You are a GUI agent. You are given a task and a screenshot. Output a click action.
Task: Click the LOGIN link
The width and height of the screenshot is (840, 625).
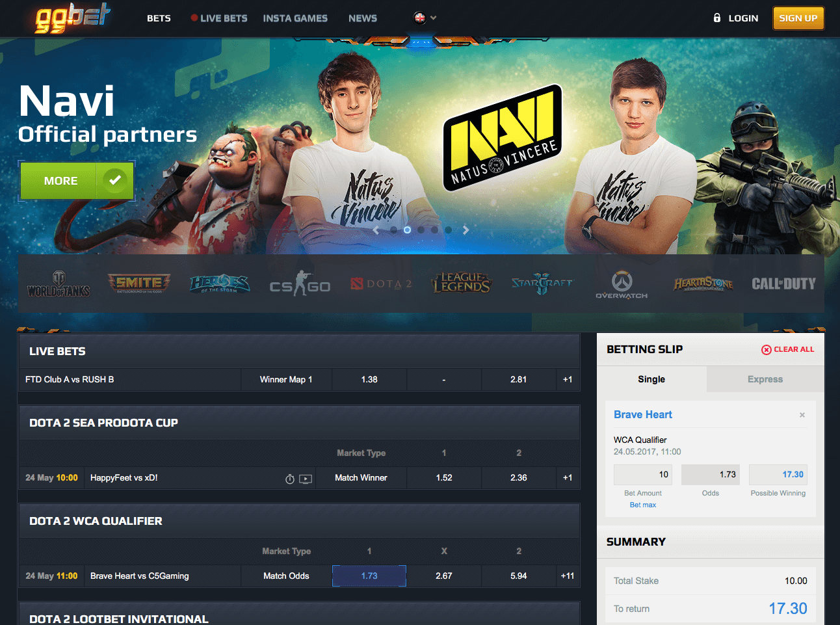[743, 18]
